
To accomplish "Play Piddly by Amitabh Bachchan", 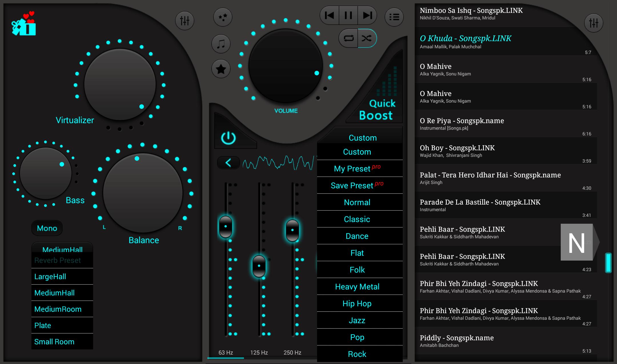I will [x=506, y=341].
